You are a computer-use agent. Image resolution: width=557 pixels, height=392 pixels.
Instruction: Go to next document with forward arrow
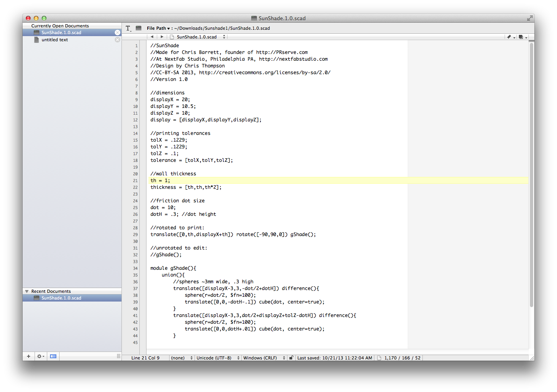click(x=162, y=37)
